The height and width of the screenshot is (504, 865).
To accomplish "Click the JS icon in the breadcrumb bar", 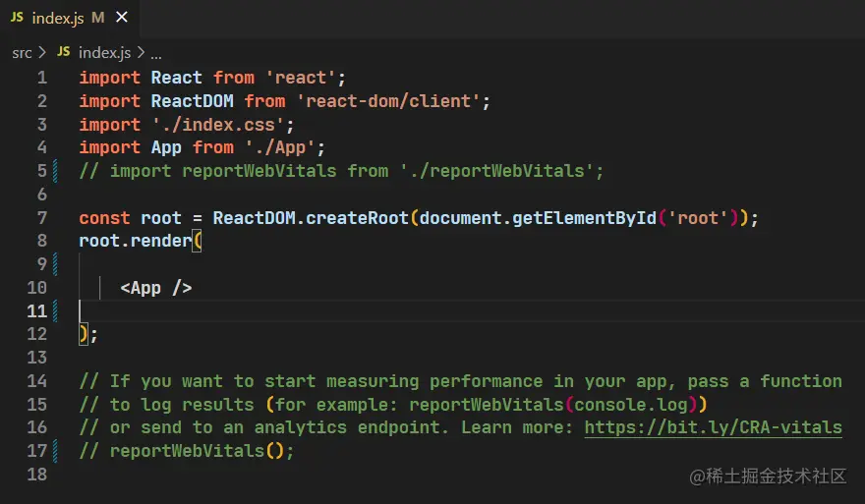I will [64, 52].
